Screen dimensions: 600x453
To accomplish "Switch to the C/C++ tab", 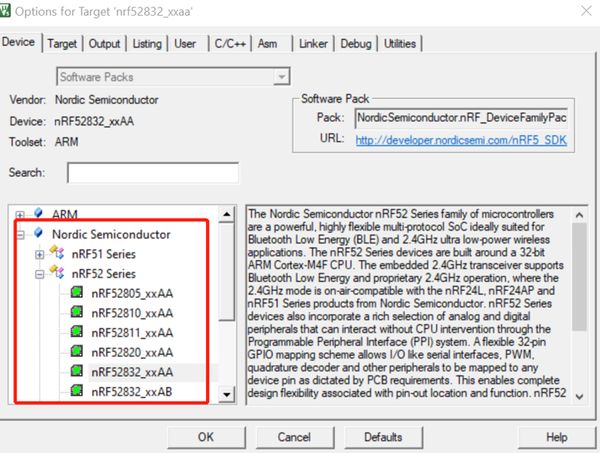I will pyautogui.click(x=230, y=44).
